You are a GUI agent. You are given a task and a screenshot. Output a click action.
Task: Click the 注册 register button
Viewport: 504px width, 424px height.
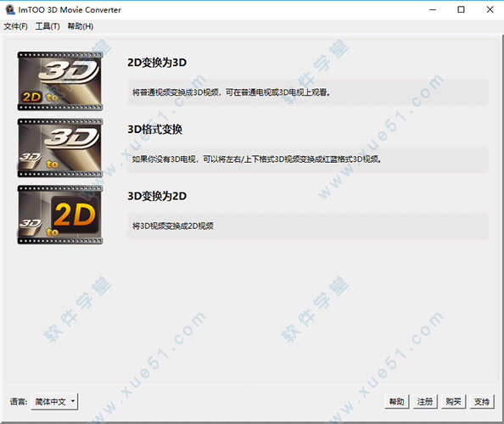pos(425,401)
